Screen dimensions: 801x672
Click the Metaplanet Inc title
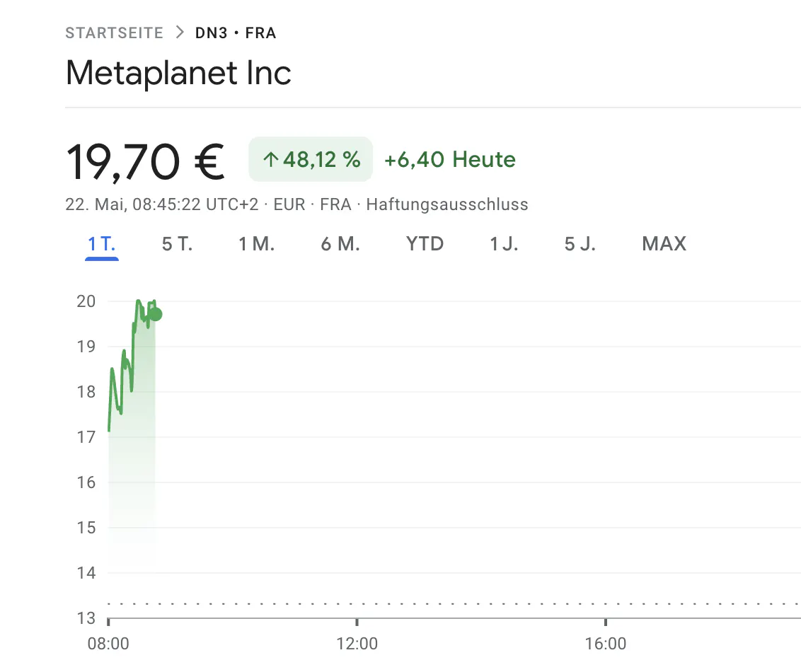tap(178, 73)
